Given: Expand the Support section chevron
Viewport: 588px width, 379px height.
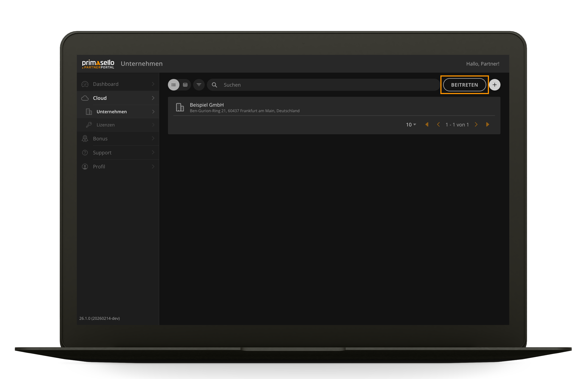Looking at the screenshot, I should (153, 152).
